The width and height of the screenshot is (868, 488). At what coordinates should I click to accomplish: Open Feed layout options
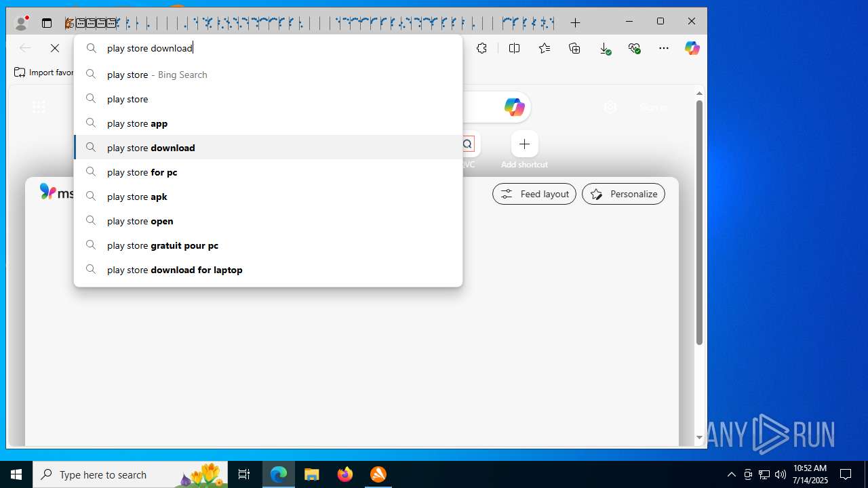click(534, 194)
